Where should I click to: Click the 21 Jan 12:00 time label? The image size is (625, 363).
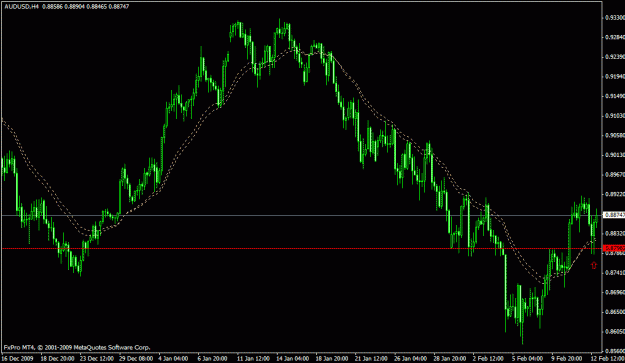[372, 358]
